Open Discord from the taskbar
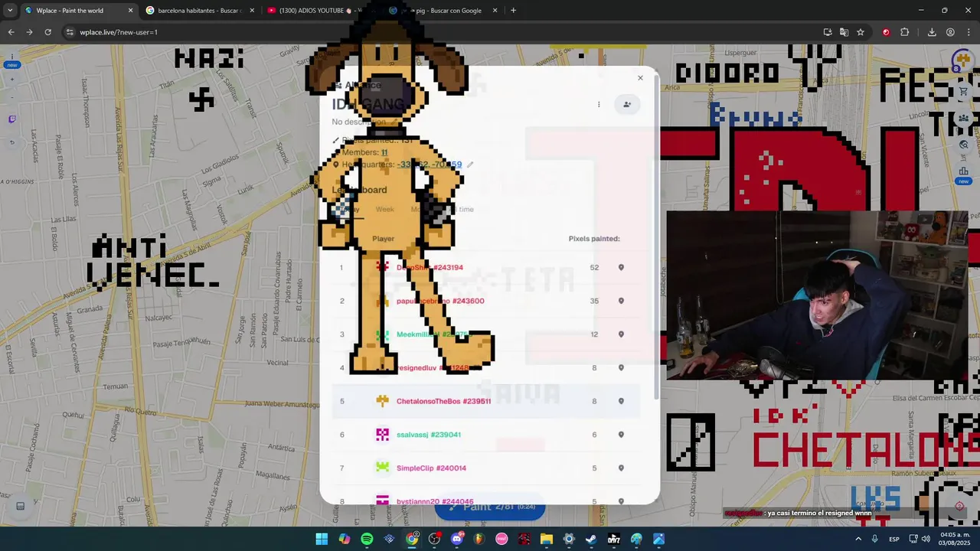 (x=457, y=539)
